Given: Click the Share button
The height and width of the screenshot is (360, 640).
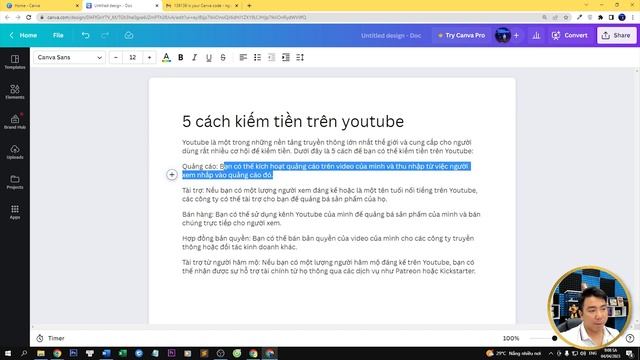Looking at the screenshot, I should [616, 36].
